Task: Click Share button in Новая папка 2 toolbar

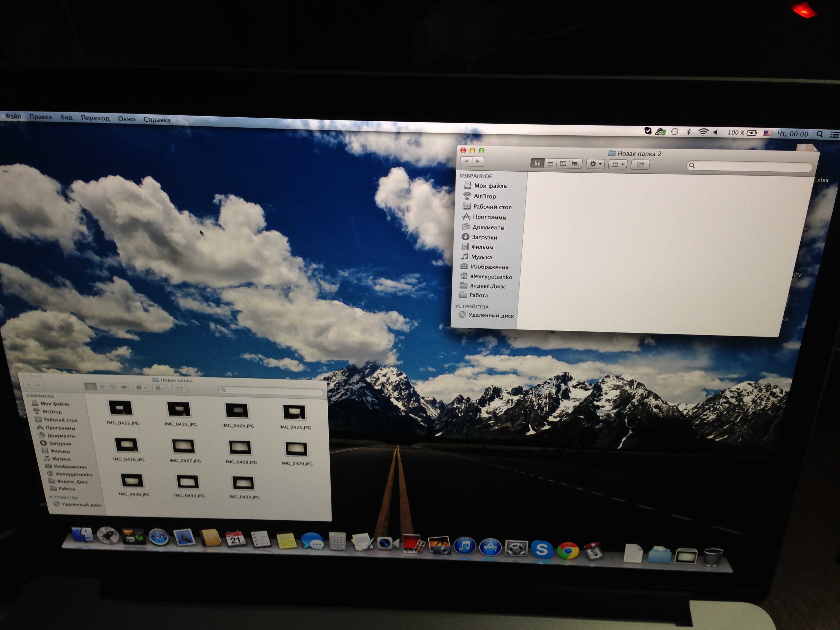Action: pyautogui.click(x=641, y=164)
